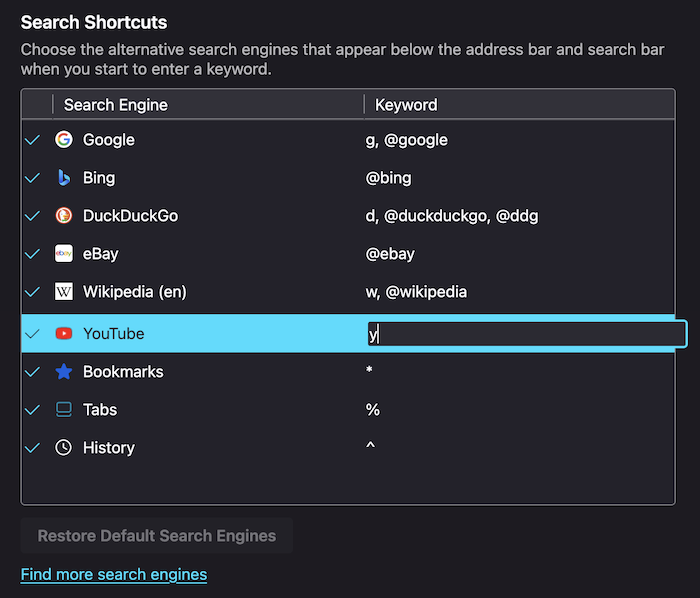Click the Bookmarks star icon
This screenshot has height=598, width=700.
[x=64, y=371]
